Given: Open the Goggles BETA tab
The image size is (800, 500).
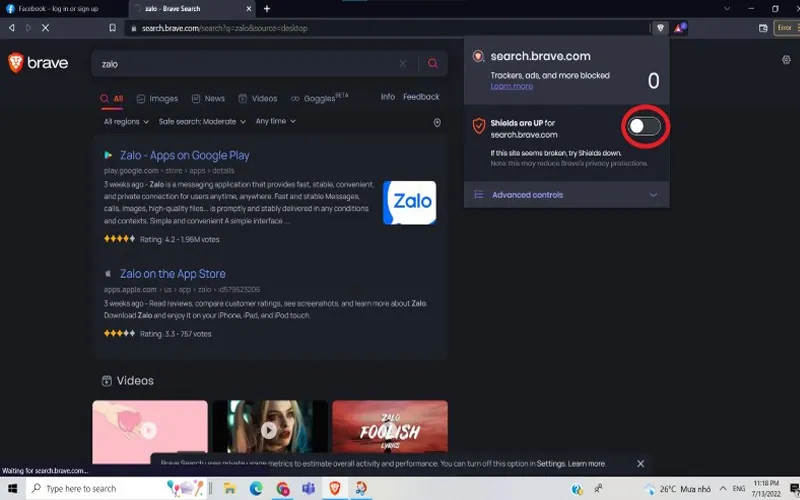Looking at the screenshot, I should (x=319, y=98).
